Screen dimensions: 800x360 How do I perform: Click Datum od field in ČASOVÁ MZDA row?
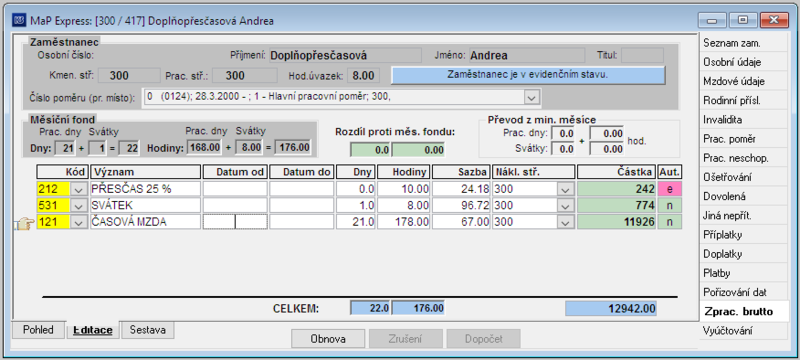[235, 222]
